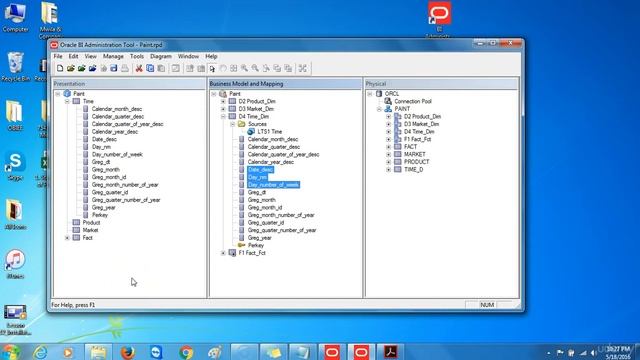Open Firefox from the taskbar

pyautogui.click(x=128, y=352)
